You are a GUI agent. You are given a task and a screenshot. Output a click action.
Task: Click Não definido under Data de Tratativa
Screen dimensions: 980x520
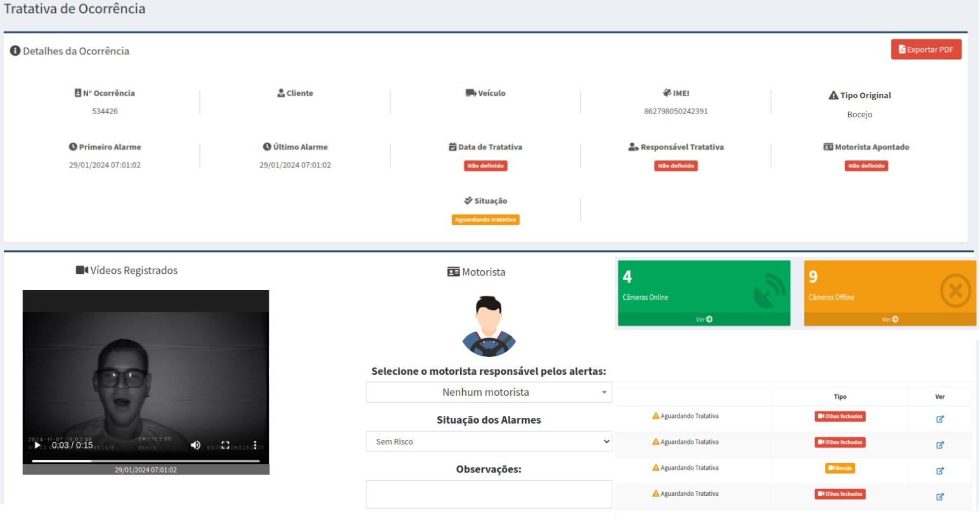[486, 166]
